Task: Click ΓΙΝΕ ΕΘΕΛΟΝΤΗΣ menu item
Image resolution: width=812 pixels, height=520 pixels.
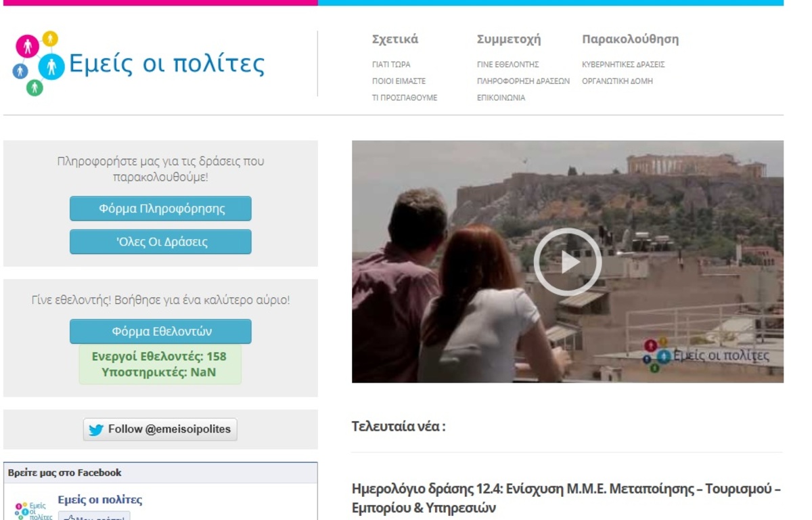Action: (x=507, y=65)
